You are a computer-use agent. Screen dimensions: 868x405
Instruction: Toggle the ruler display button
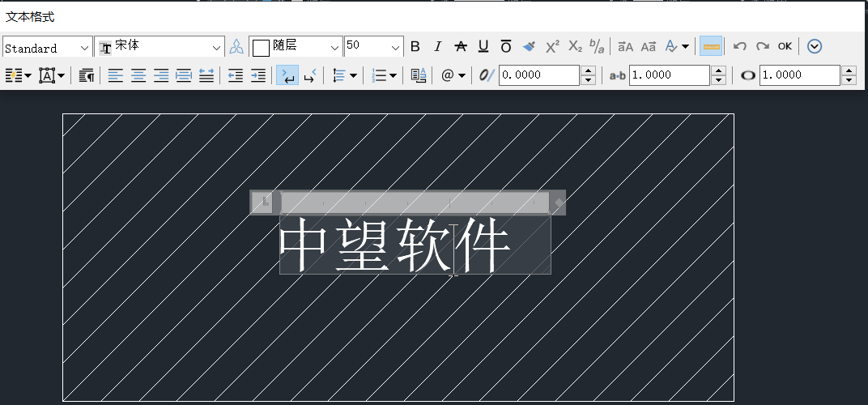point(711,47)
